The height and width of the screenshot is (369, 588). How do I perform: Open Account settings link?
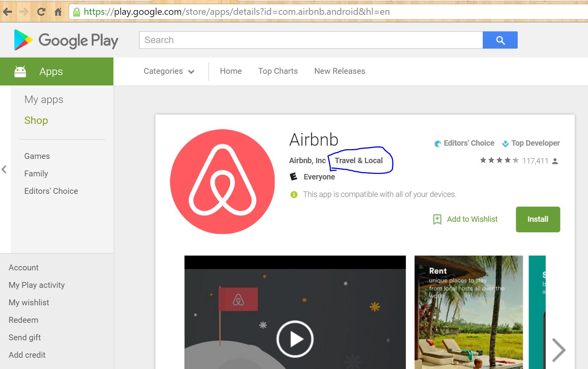coord(24,268)
